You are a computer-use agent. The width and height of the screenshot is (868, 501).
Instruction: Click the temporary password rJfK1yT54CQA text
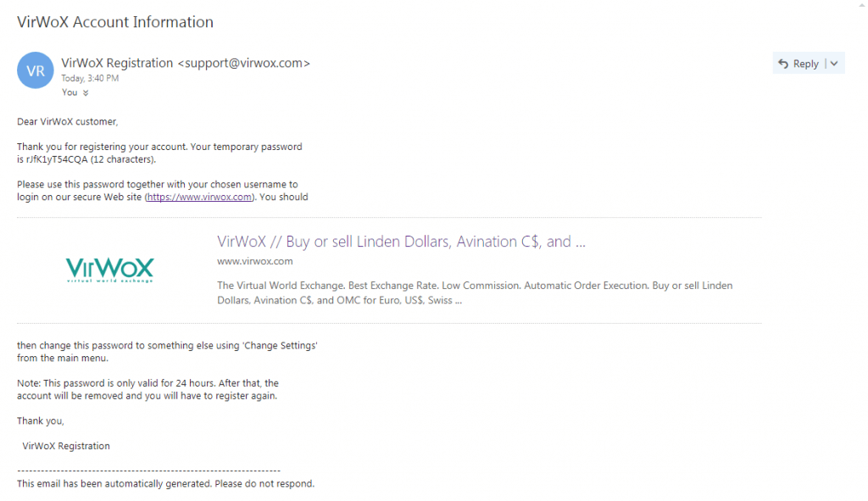57,159
